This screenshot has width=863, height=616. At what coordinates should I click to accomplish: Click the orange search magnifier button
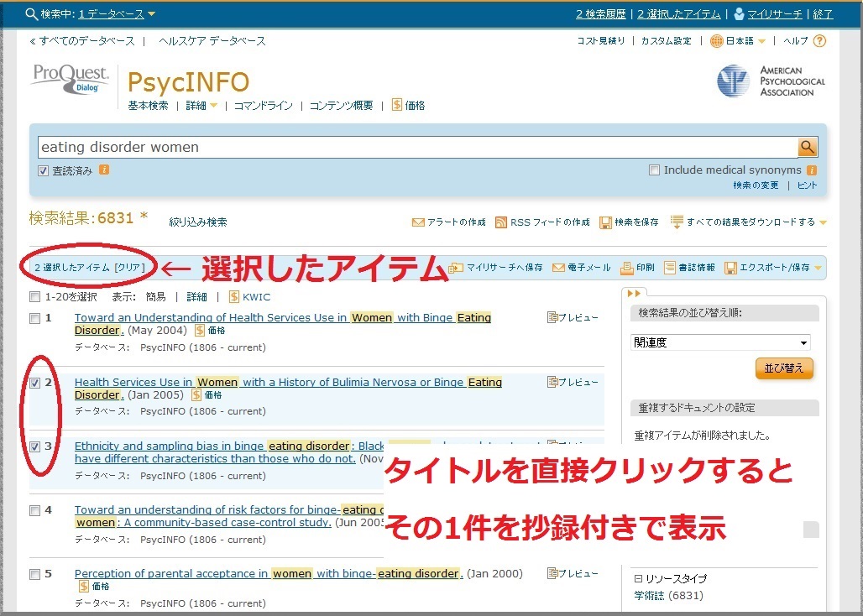(x=808, y=147)
